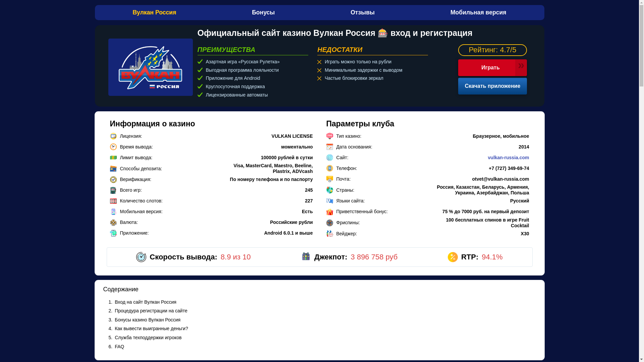Click the calendar icon next to Дата основания
644x362 pixels.
[330, 147]
